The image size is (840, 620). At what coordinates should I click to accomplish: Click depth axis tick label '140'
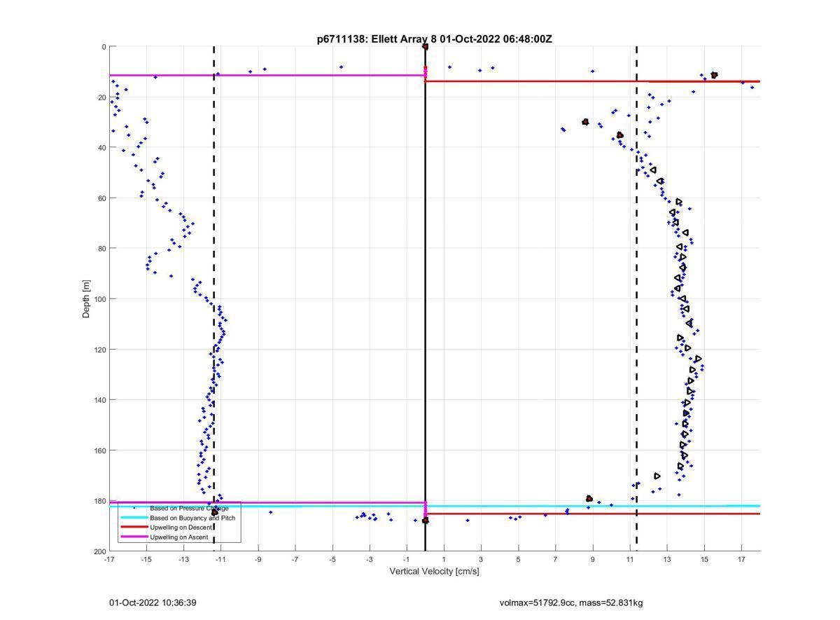99,400
